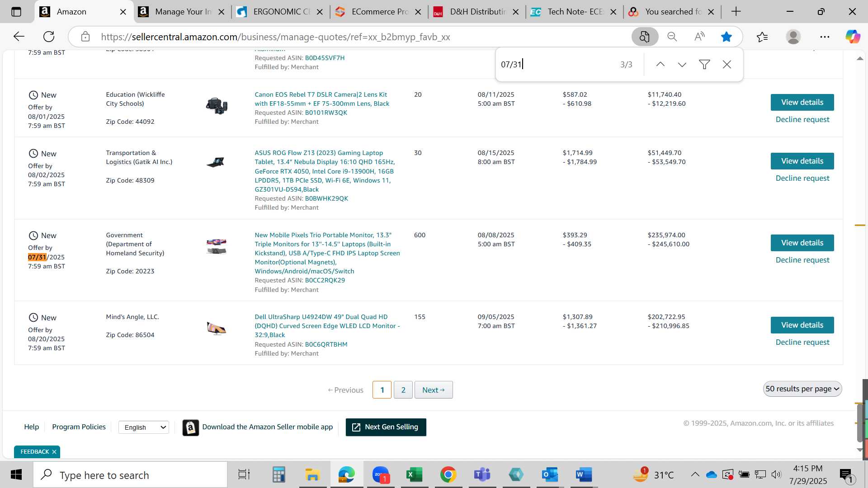Open the weather widget showing 31°C
Screen dimensions: 868x488
click(x=653, y=474)
